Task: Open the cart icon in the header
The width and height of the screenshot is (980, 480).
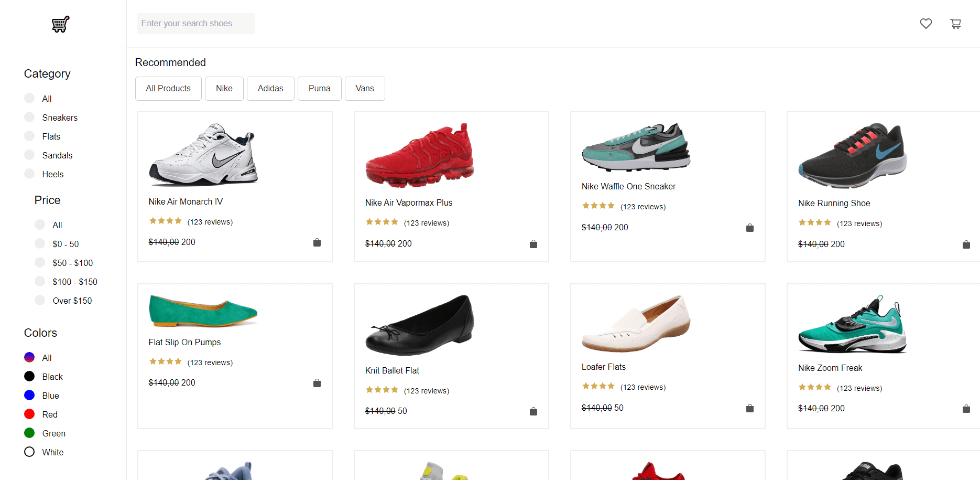Action: coord(955,24)
